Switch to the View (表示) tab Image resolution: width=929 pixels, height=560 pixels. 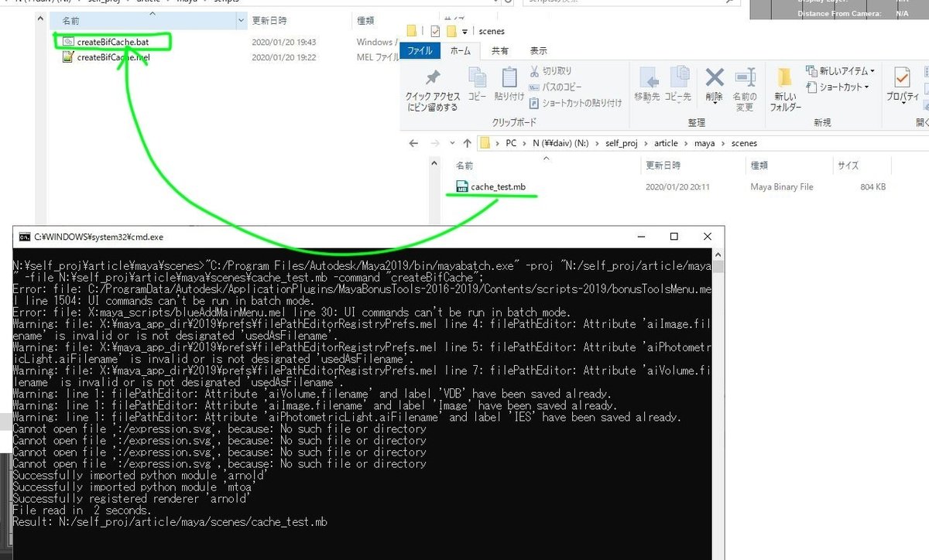coord(538,50)
